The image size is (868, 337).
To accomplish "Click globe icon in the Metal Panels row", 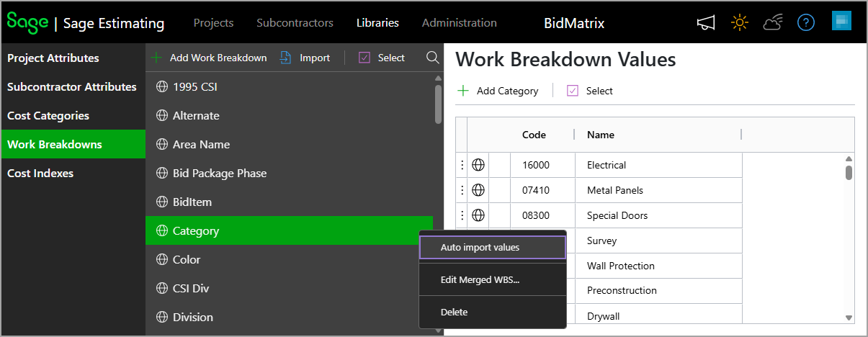I will 478,190.
